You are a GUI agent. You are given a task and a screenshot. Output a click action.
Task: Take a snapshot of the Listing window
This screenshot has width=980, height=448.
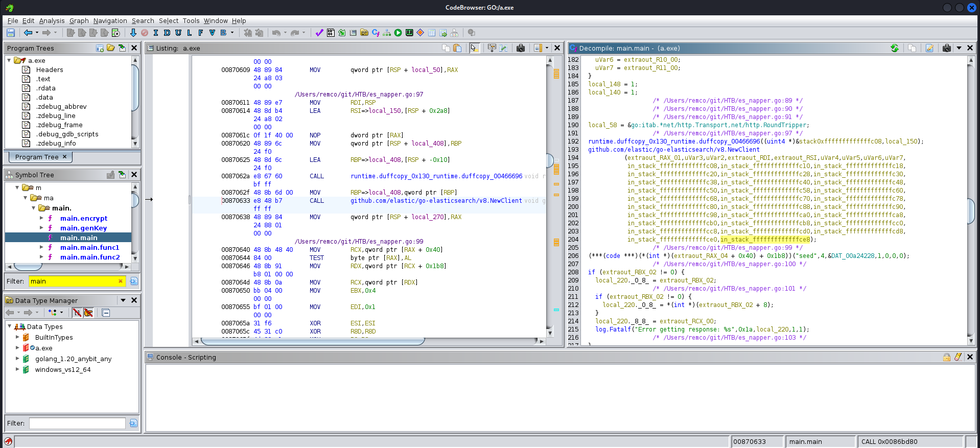pyautogui.click(x=521, y=48)
